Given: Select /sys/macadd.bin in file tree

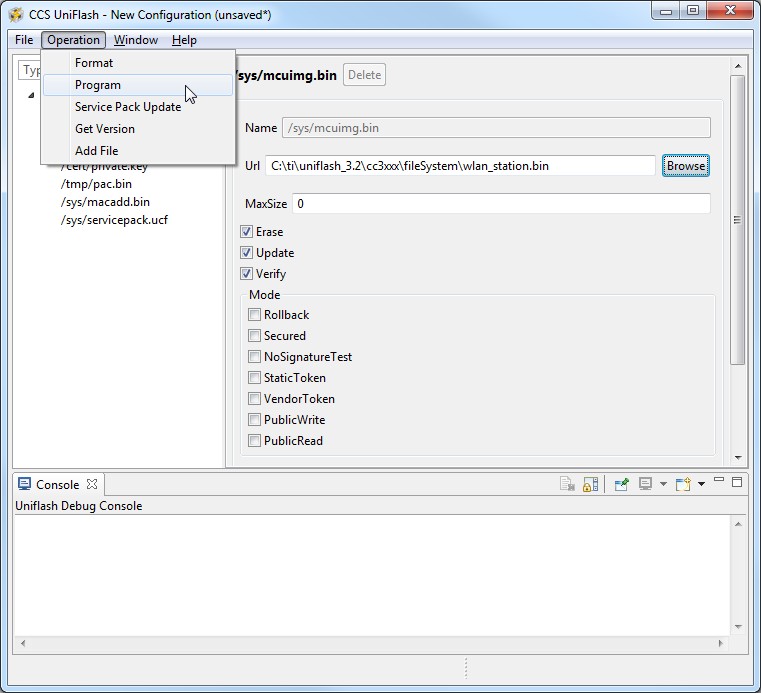Looking at the screenshot, I should 105,202.
